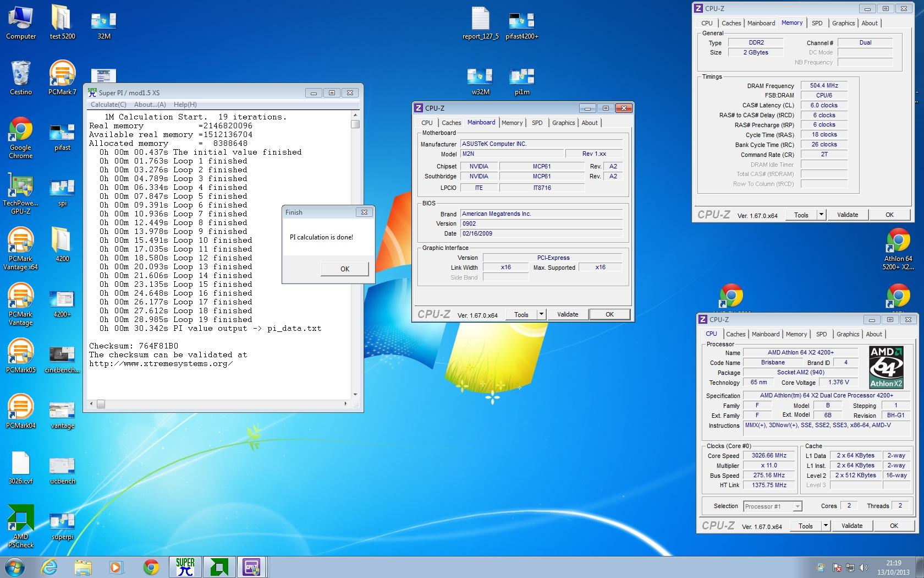
Task: Click the Super PI vertical scrollbar
Action: coord(355,254)
